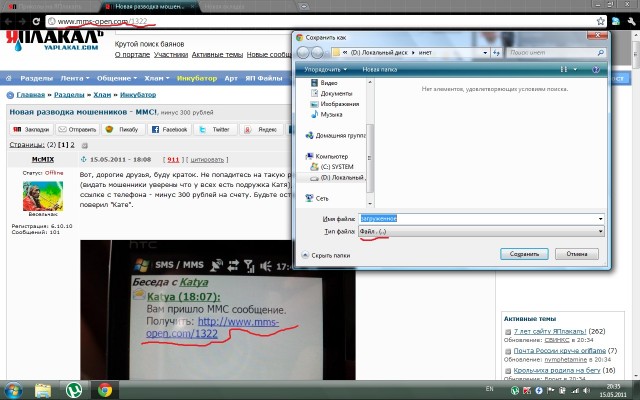640x400 pixels.
Task: Expand the 'Общение' dropdown menu
Action: [x=116, y=78]
